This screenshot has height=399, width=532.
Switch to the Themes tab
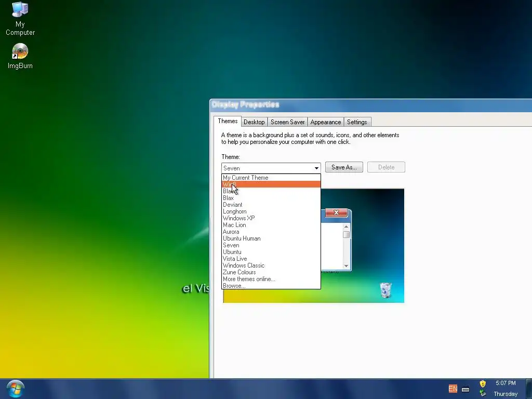coord(228,121)
